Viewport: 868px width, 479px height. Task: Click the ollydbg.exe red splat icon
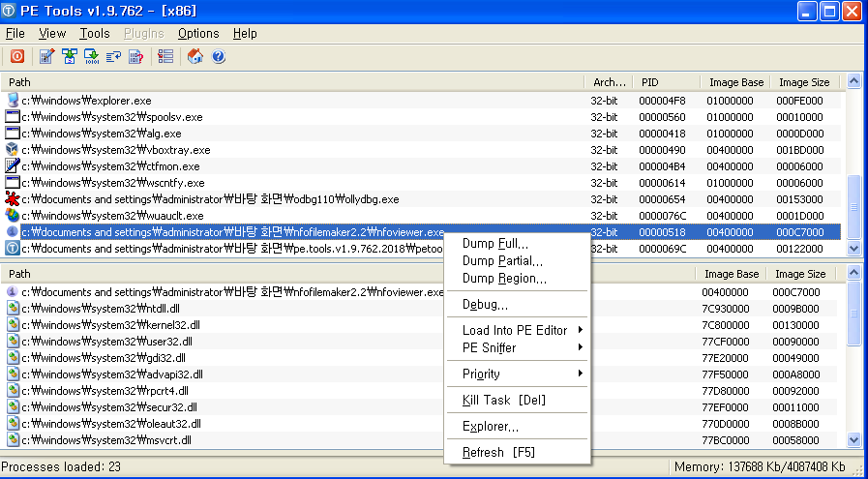click(13, 198)
